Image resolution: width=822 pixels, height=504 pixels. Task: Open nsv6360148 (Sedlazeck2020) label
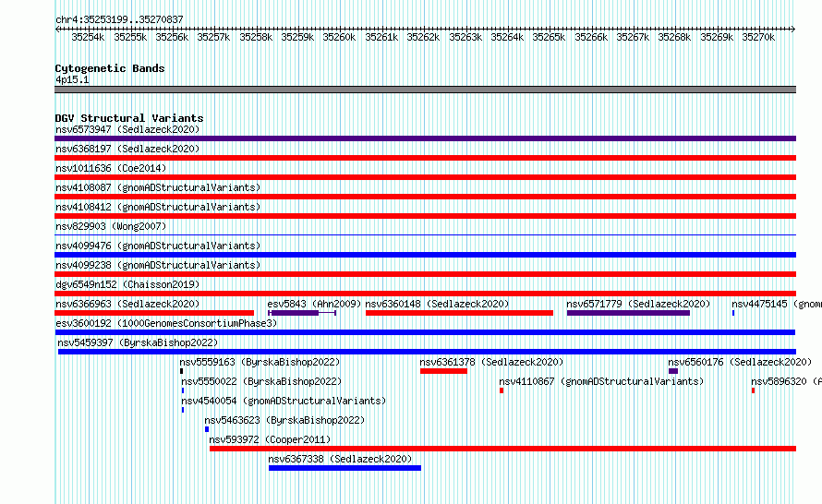(x=437, y=304)
